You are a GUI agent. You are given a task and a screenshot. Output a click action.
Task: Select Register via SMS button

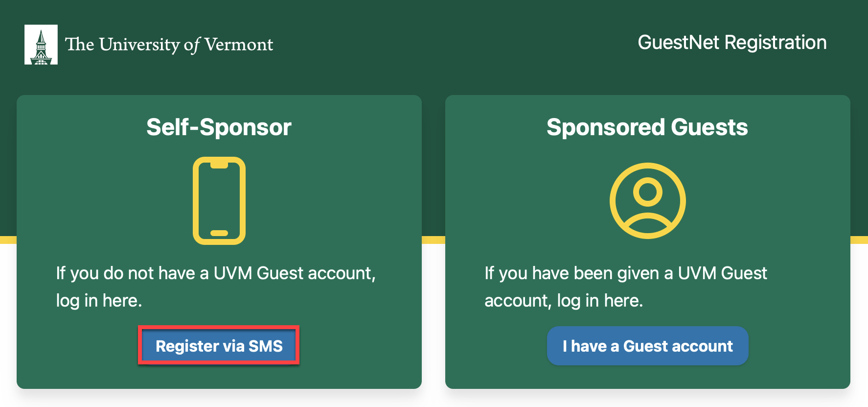coord(219,346)
